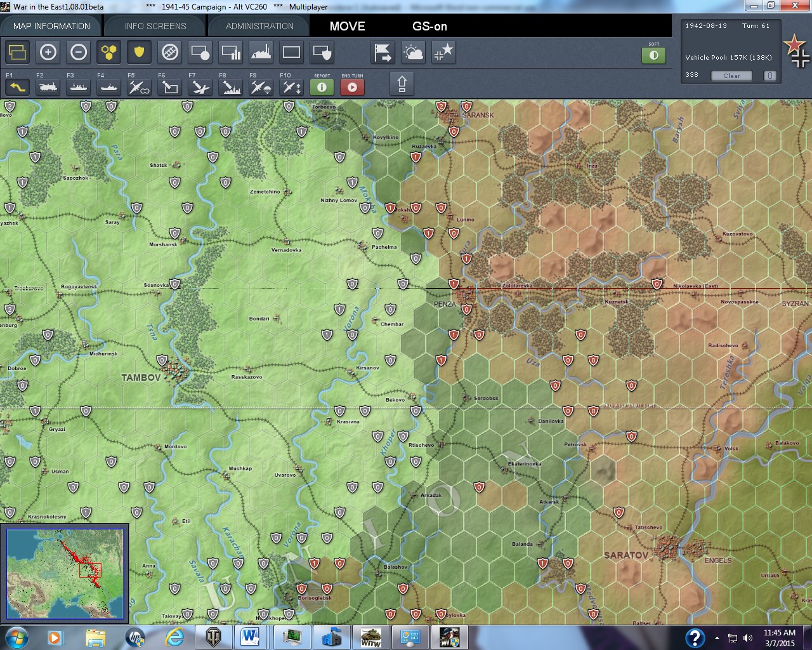Zoom out the map with minus icon
Screen dimensions: 812x650
(79, 52)
